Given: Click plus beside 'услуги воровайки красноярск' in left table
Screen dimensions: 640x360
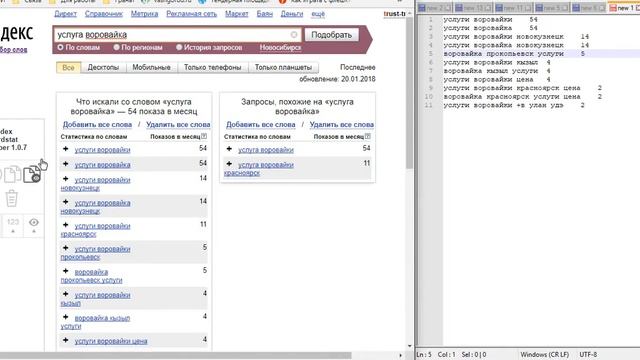Looking at the screenshot, I should pyautogui.click(x=66, y=225).
